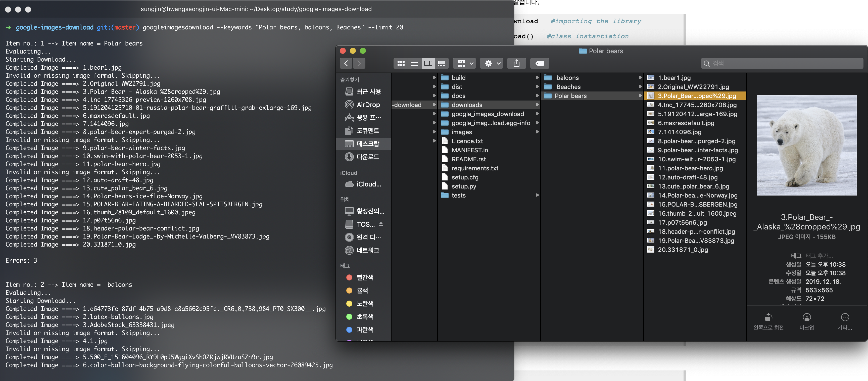
Task: Open iCloud Drive in sidebar
Action: (x=364, y=184)
